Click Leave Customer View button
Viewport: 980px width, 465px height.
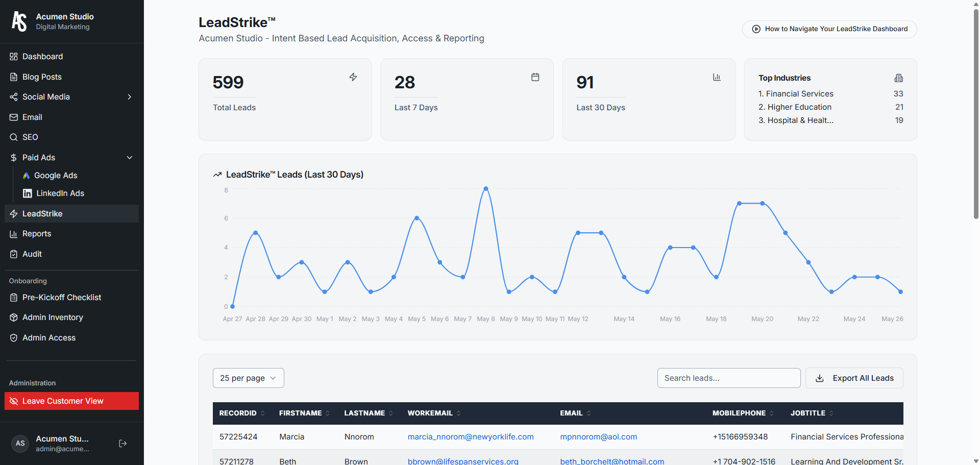click(x=71, y=401)
